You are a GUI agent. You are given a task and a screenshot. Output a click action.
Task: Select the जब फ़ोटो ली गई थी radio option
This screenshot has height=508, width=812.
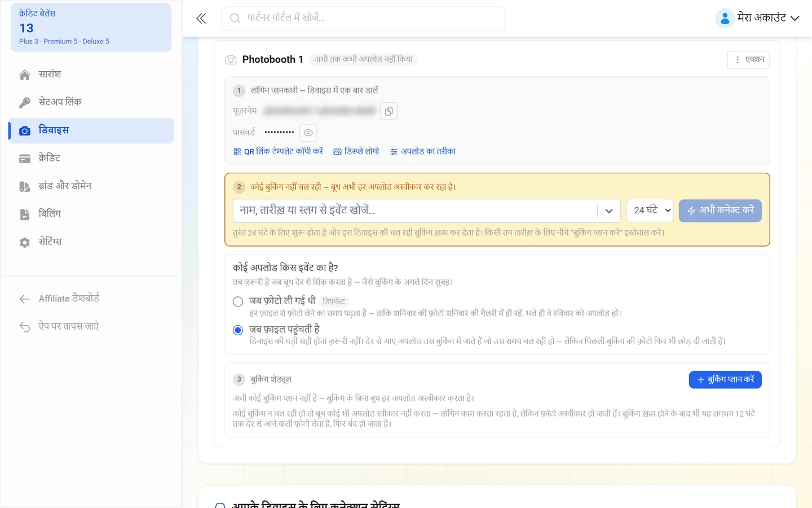(x=238, y=301)
